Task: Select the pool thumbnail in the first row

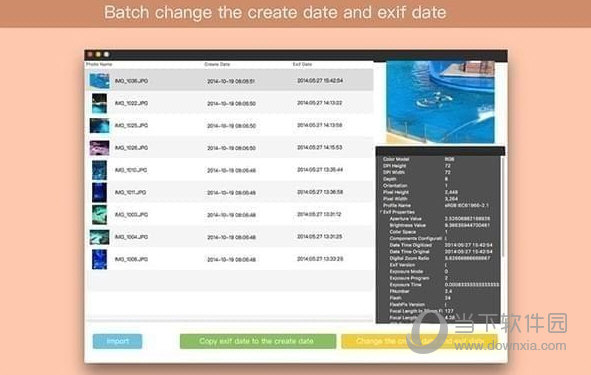Action: click(100, 81)
